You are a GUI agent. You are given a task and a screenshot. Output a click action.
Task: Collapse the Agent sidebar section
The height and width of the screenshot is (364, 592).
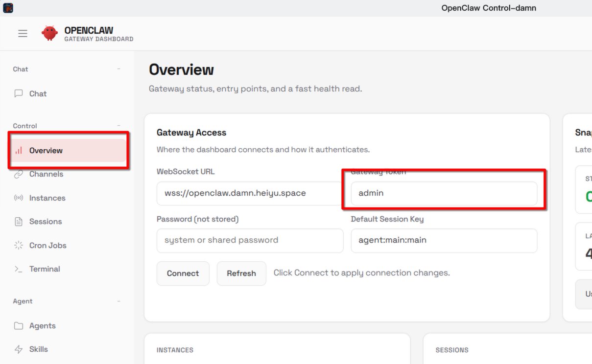118,301
